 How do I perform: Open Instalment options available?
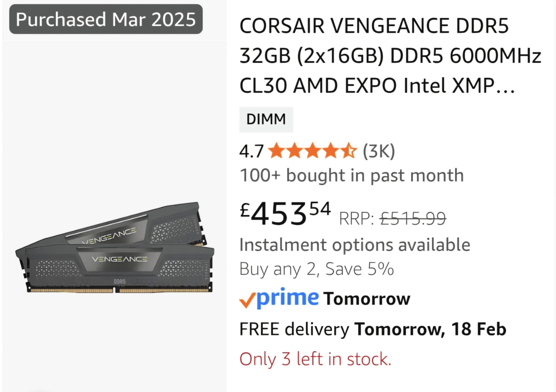[355, 245]
